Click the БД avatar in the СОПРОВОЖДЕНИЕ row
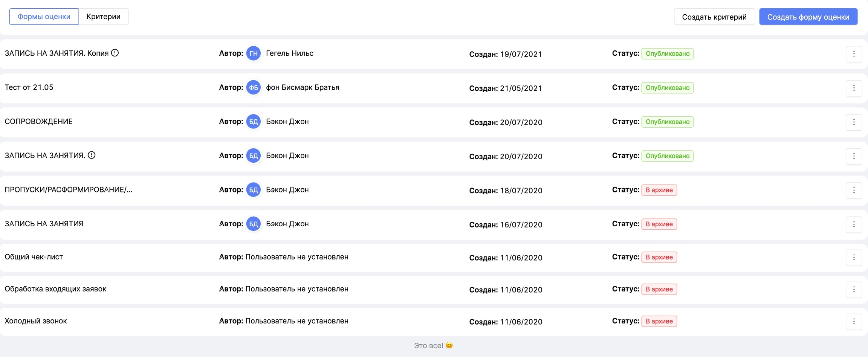This screenshot has width=868, height=357. [254, 122]
